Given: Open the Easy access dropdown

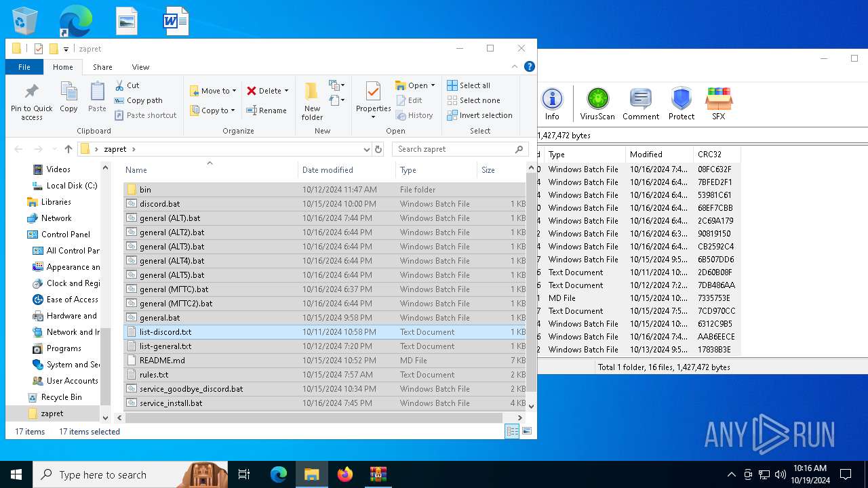Looking at the screenshot, I should click(336, 101).
